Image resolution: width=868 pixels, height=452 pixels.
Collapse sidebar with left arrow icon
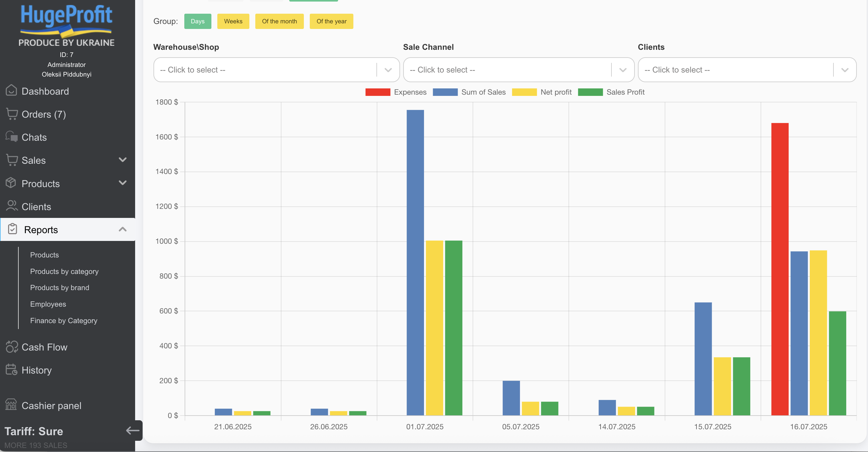[132, 430]
